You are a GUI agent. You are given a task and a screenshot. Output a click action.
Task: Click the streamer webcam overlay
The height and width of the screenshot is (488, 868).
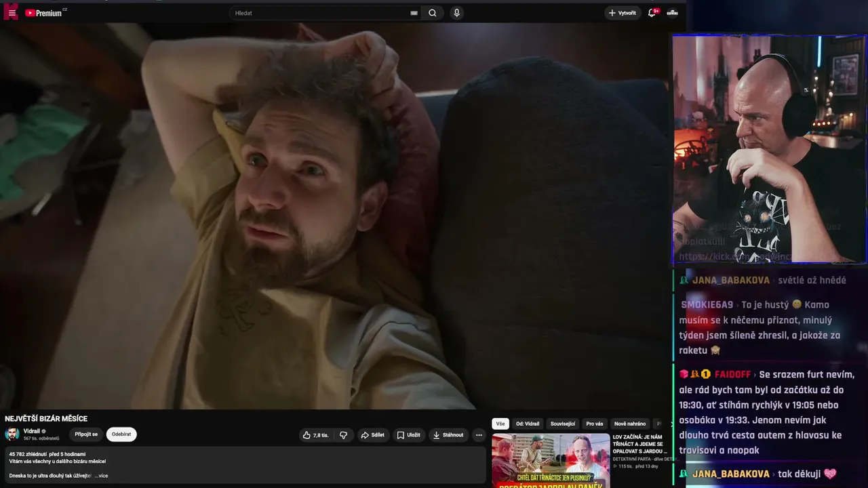click(x=769, y=149)
